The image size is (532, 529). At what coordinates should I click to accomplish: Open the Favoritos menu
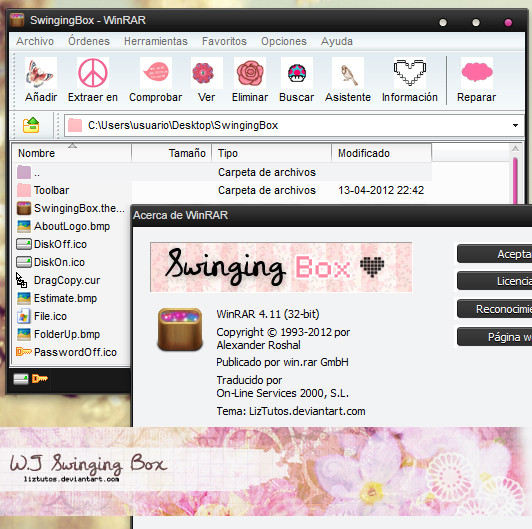(x=224, y=41)
